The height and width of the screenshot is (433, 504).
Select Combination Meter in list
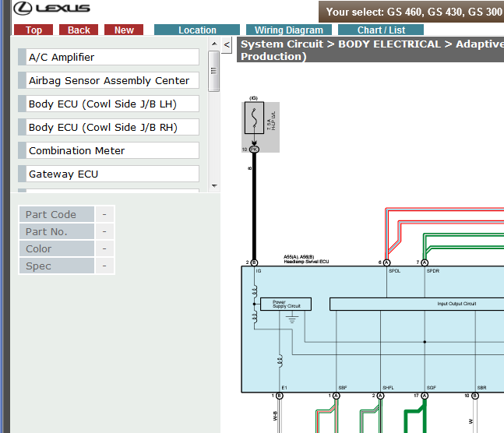click(108, 150)
